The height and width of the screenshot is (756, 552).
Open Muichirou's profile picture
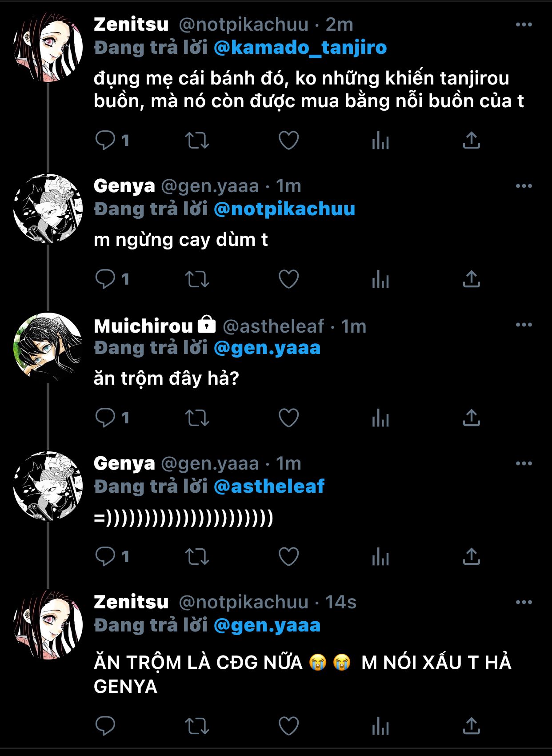48,347
